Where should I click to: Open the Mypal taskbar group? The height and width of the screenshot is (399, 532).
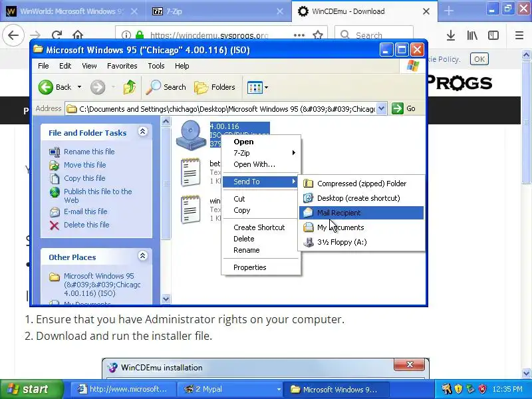232,389
